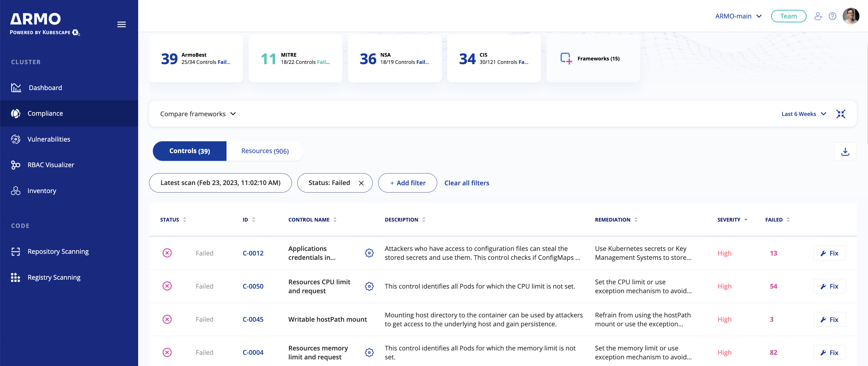The height and width of the screenshot is (366, 868).
Task: Open the hamburger menu in sidebar
Action: point(121,24)
